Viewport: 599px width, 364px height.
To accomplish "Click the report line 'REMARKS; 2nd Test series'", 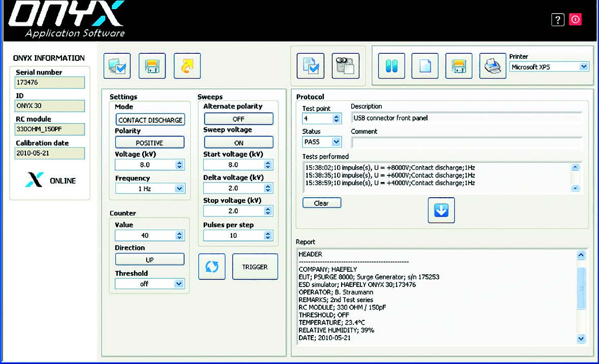I will (x=336, y=300).
